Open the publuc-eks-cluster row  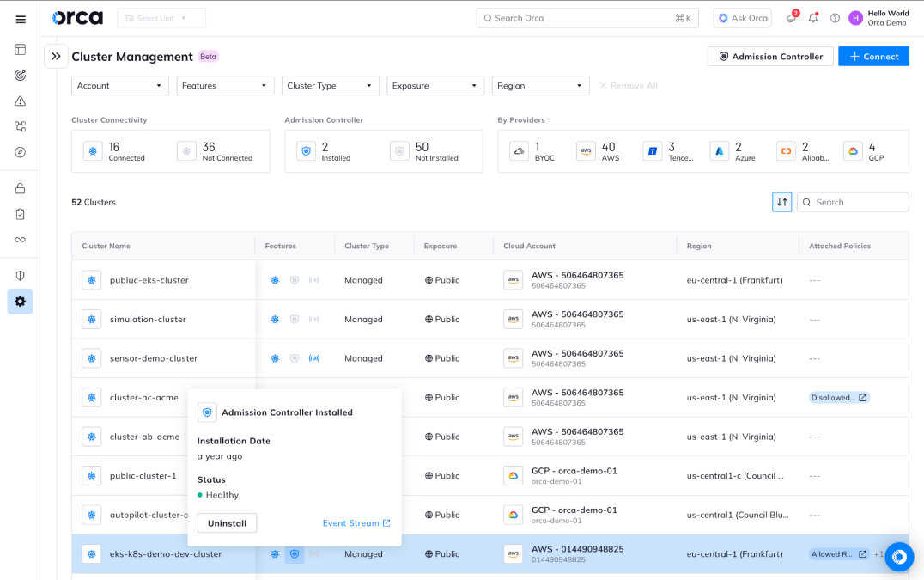coord(489,280)
